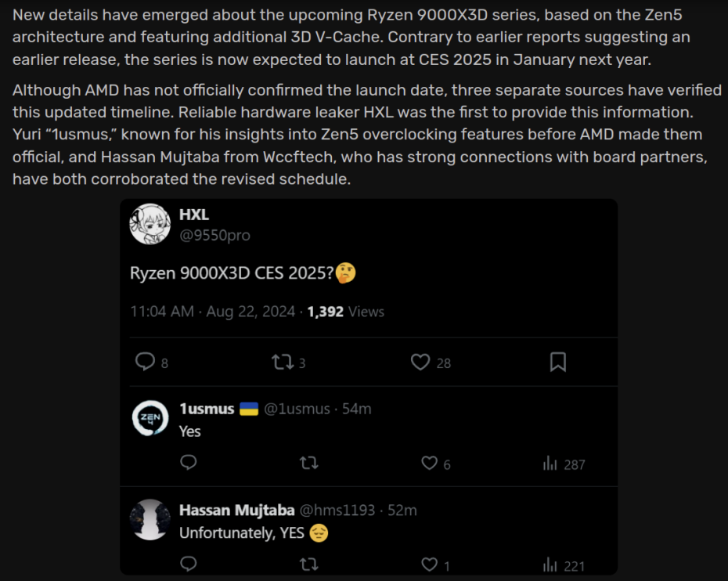The height and width of the screenshot is (581, 728).
Task: Open Hassan Mujtaba's profile picture
Action: pyautogui.click(x=150, y=520)
